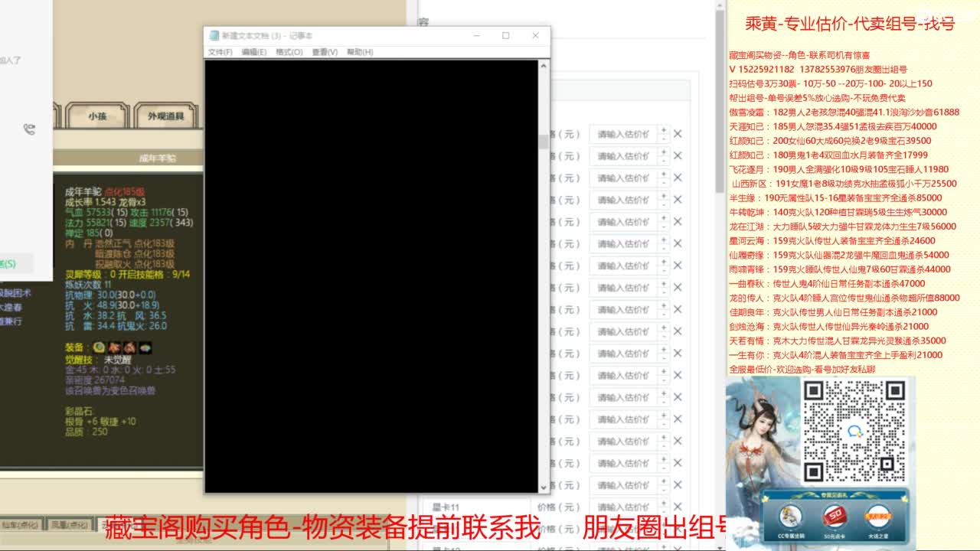The width and height of the screenshot is (980, 551).
Task: Click the X icon on the topmost price row
Action: click(678, 134)
